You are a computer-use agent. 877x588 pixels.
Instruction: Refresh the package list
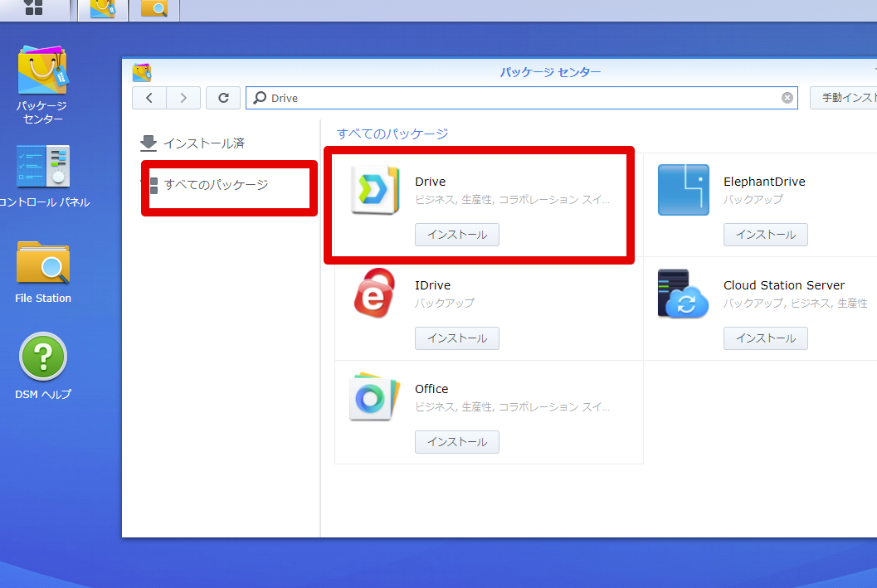(223, 98)
